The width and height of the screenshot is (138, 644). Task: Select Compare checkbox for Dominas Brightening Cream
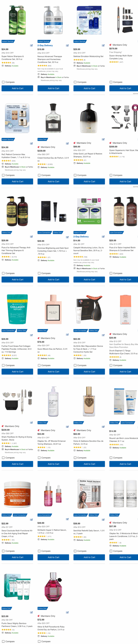[39, 273]
